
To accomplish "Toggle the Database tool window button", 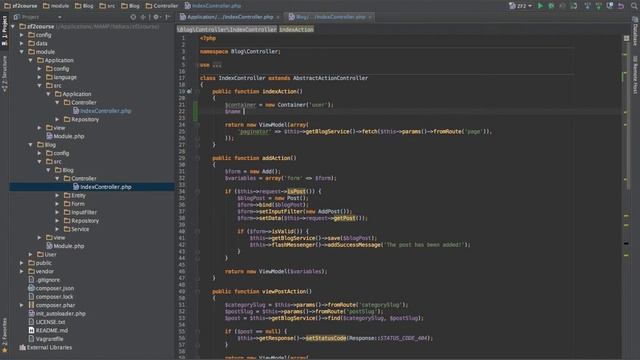I will pos(635,31).
